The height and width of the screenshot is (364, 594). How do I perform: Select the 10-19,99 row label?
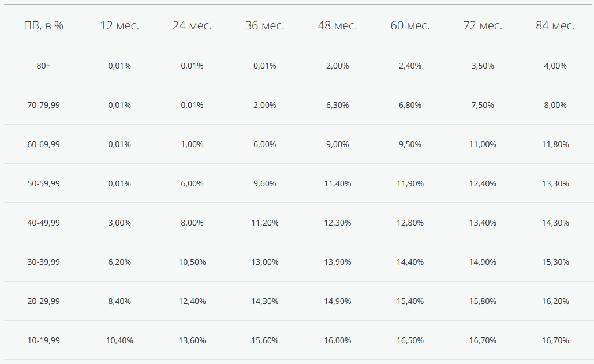tap(43, 340)
